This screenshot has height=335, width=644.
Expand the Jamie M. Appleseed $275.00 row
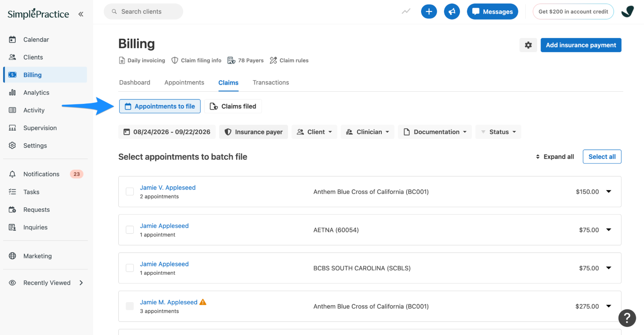pos(609,306)
